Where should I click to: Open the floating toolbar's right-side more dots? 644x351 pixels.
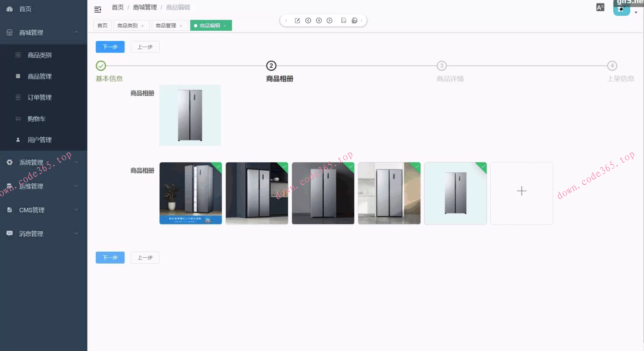(x=361, y=20)
